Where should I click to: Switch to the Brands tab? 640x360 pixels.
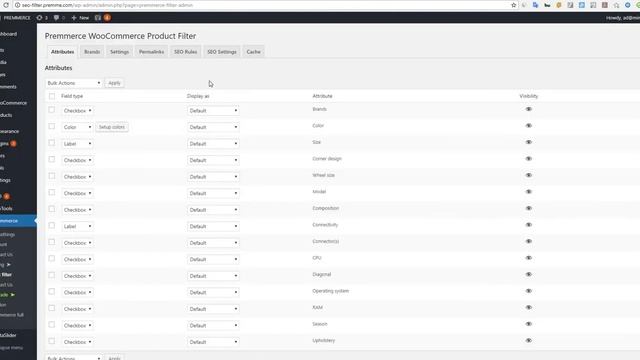click(x=92, y=52)
